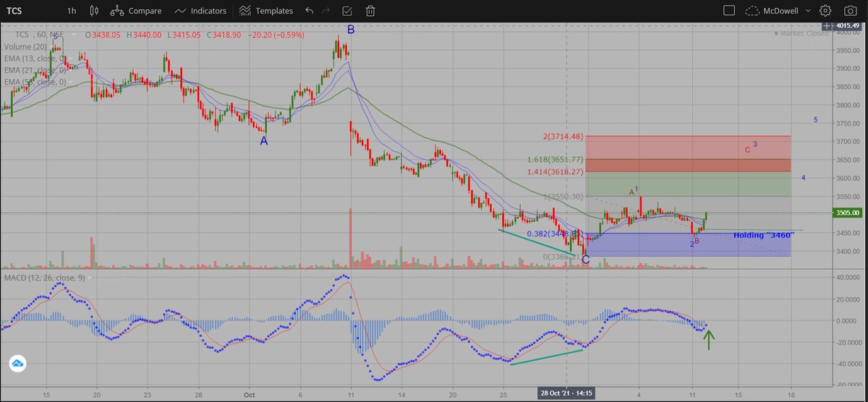
Task: Select the blue wave label B at peak
Action: pos(351,30)
